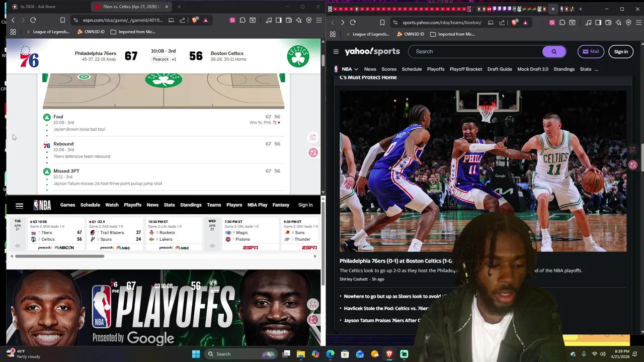Open the Yahoo 76ers-Celtics article photo
This screenshot has height=362, width=644.
pyautogui.click(x=483, y=171)
